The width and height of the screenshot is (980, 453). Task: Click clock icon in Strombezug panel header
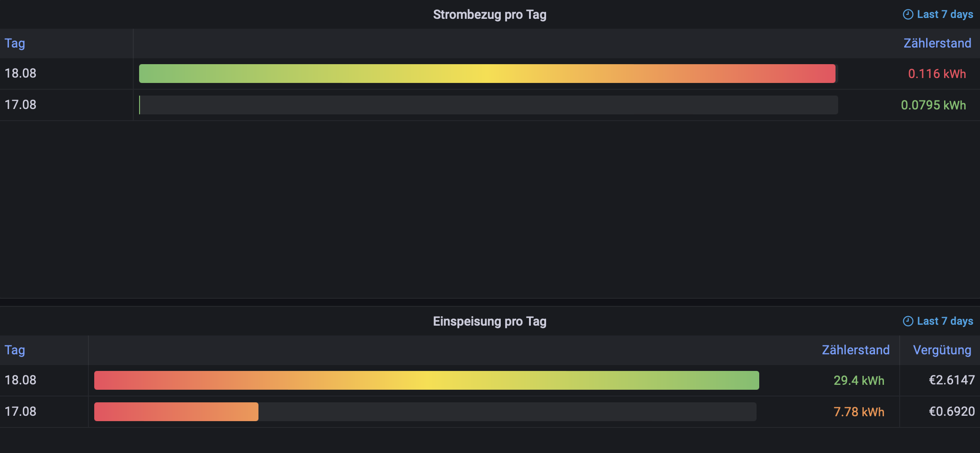click(908, 14)
